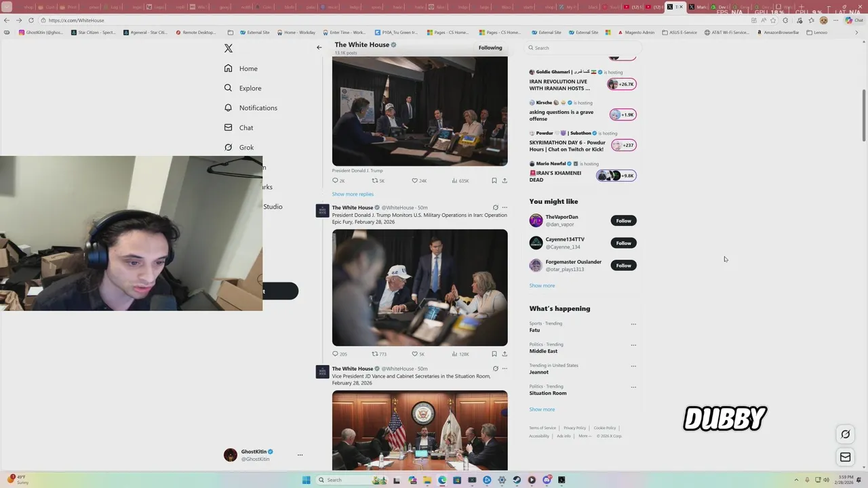Repost the post with 773 reposts

pyautogui.click(x=379, y=354)
